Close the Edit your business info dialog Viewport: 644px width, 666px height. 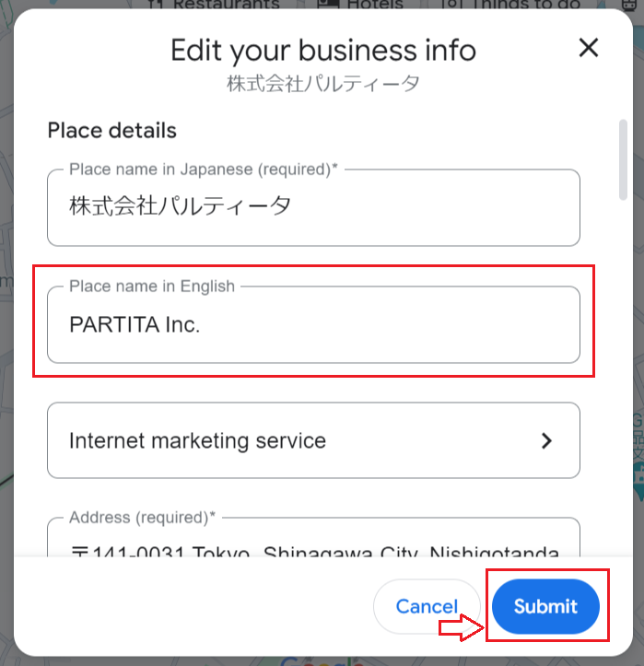[x=589, y=48]
